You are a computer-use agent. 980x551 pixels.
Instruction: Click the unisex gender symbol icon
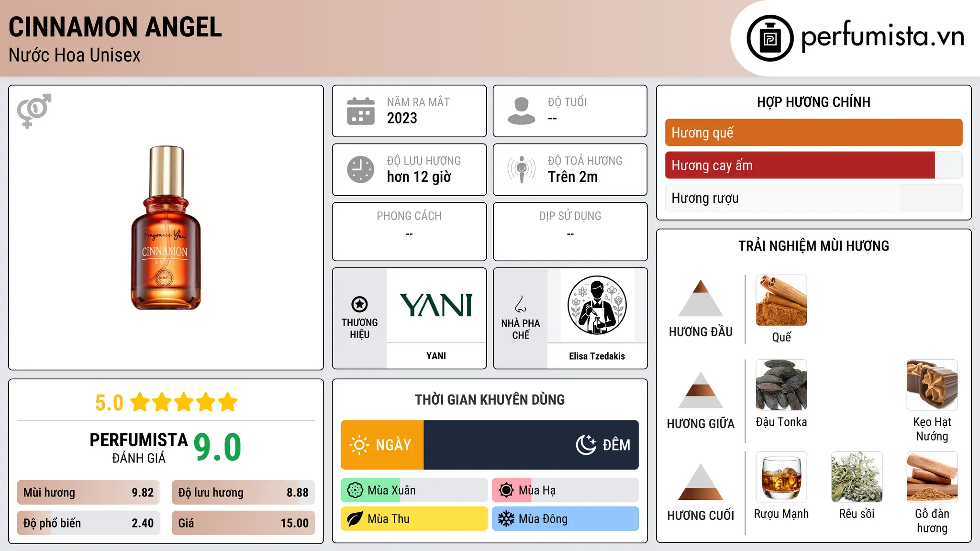coord(34,111)
